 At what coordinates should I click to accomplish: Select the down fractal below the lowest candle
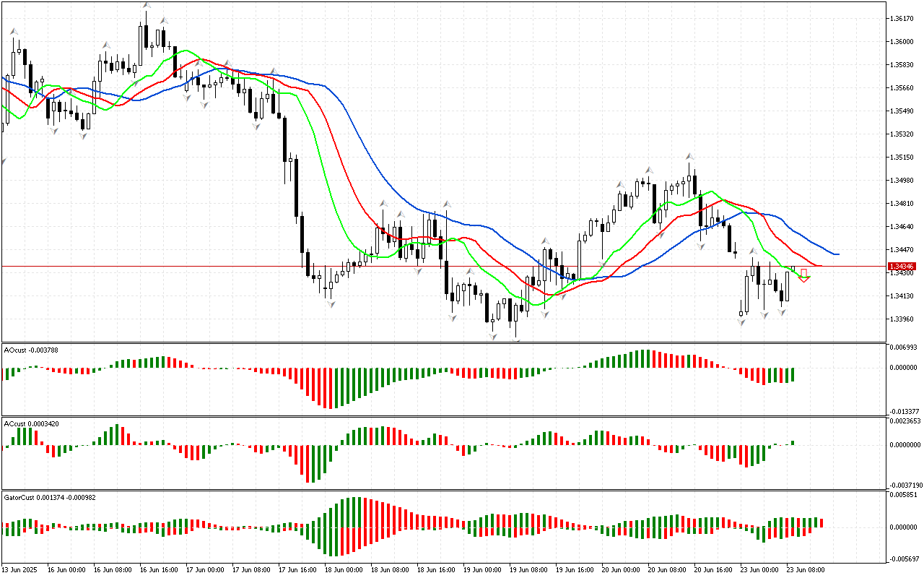click(x=516, y=340)
